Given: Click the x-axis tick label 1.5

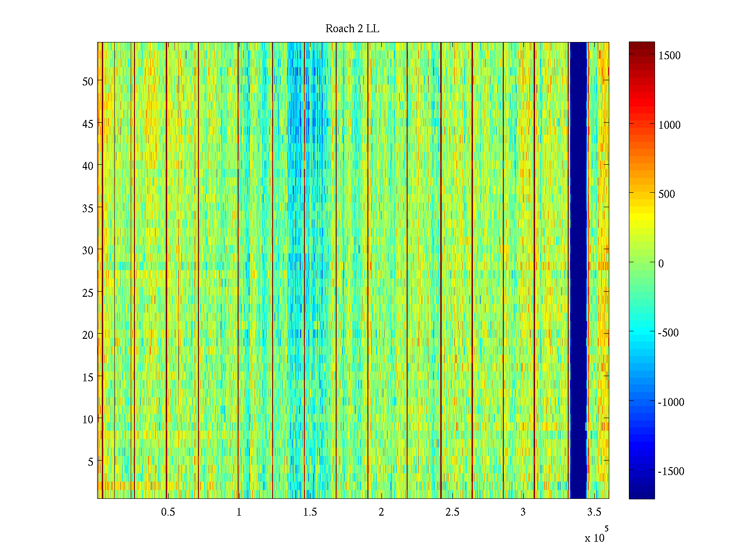Looking at the screenshot, I should tap(310, 512).
